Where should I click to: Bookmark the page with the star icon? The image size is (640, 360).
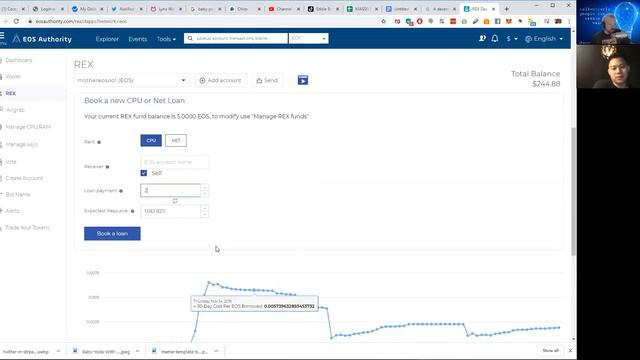383,21
